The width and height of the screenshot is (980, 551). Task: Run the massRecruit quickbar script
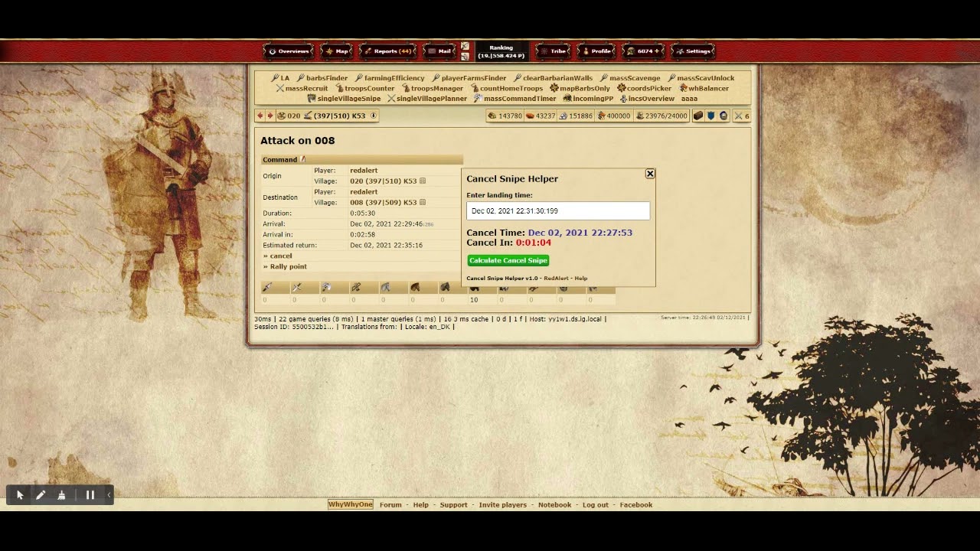click(x=302, y=88)
